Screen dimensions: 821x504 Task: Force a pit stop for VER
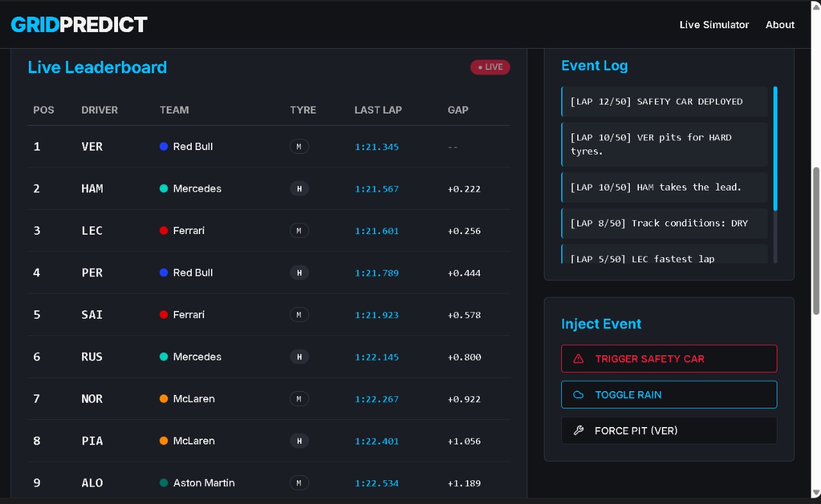(669, 430)
